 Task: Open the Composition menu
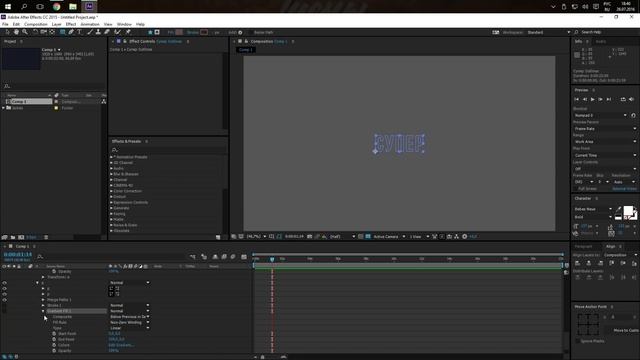[36, 24]
